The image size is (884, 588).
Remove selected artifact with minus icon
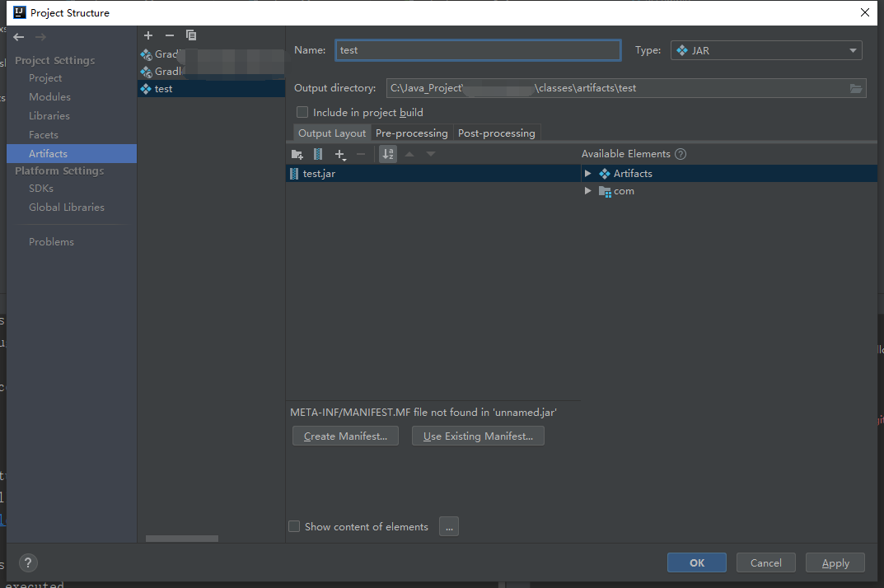point(170,35)
